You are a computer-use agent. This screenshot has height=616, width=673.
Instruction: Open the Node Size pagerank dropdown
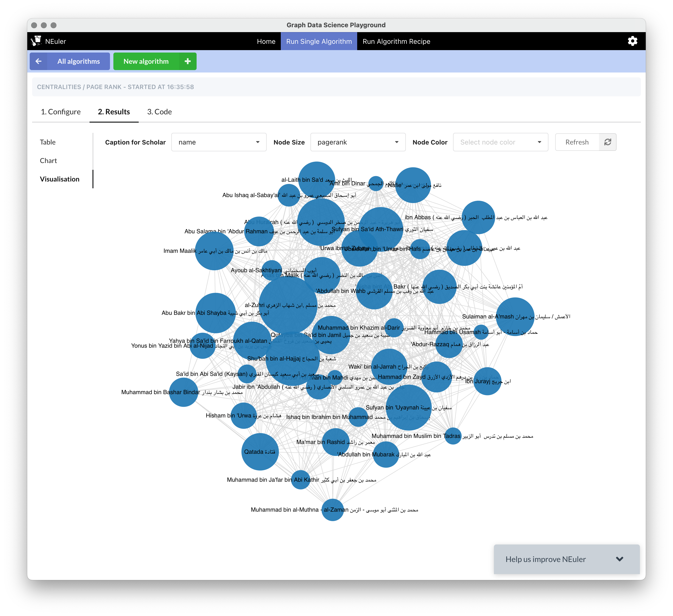(358, 142)
